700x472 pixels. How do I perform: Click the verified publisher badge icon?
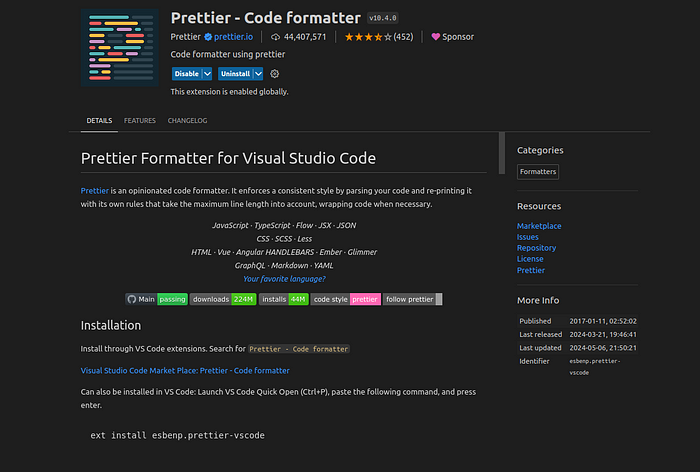click(208, 37)
